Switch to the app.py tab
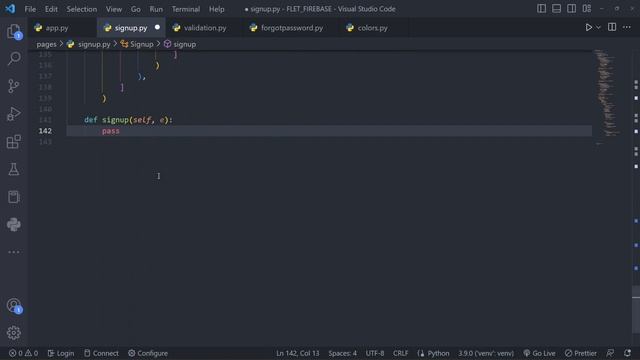 coord(62,28)
